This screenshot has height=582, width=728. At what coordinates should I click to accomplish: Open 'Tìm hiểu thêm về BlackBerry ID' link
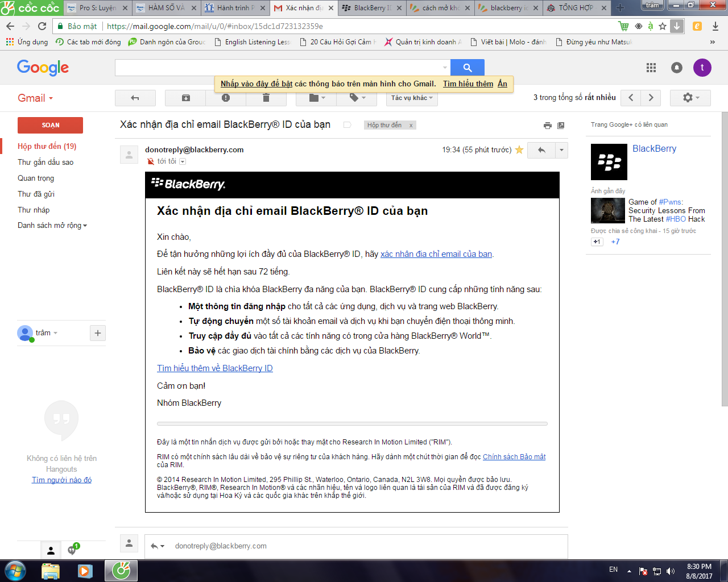215,368
